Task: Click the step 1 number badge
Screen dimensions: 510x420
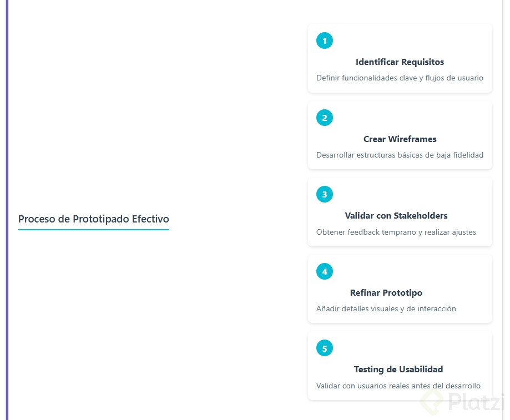Action: [325, 41]
